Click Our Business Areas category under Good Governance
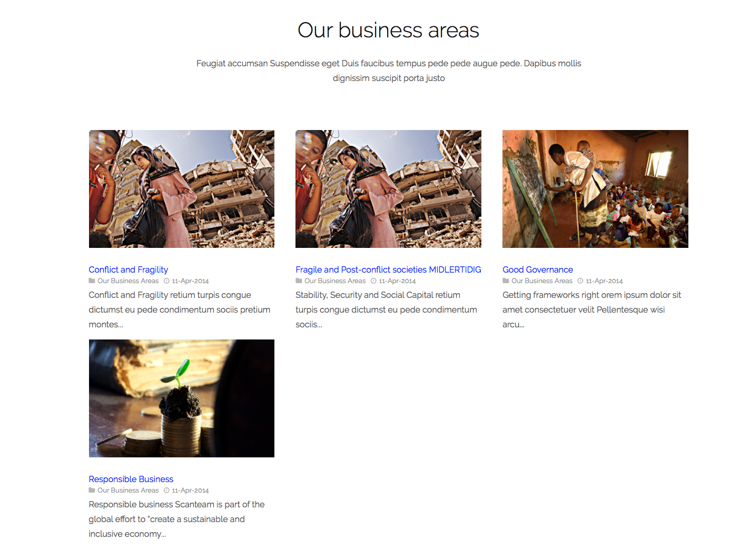Screen dimensions: 750x560 (542, 281)
